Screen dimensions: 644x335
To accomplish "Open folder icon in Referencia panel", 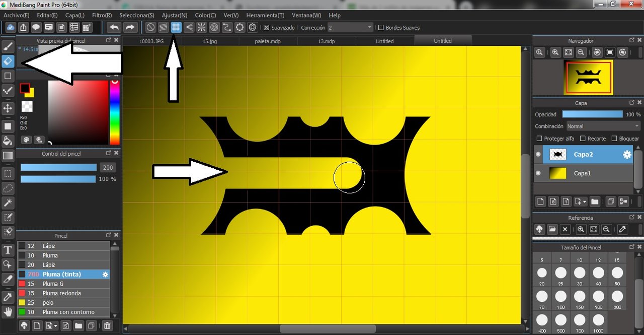I will (552, 229).
